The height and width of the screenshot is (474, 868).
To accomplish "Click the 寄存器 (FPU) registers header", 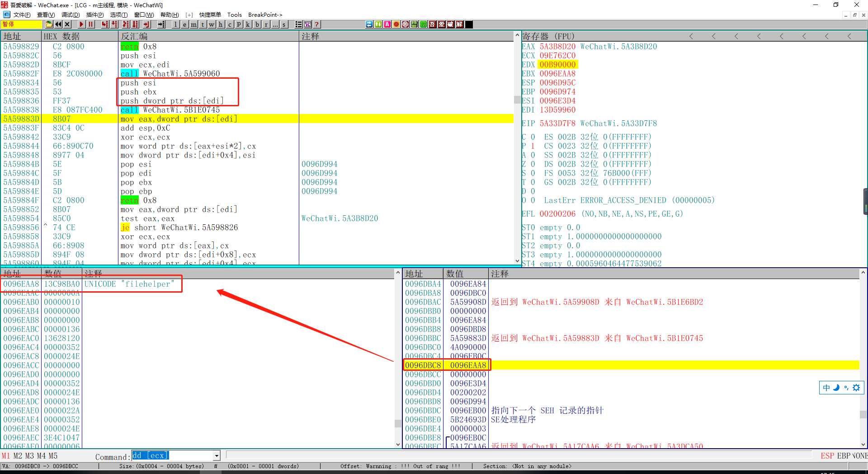I will pyautogui.click(x=548, y=36).
